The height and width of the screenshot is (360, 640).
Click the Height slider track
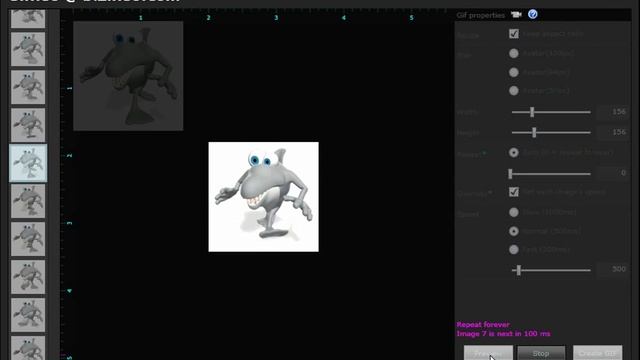pos(551,132)
